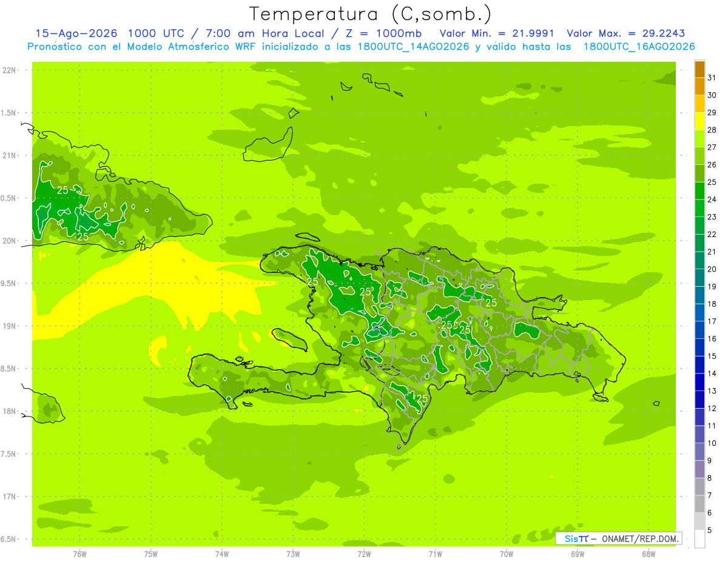728x562 pixels.
Task: Select the "Valor Max. = 29.2243" readout
Action: tap(625, 33)
